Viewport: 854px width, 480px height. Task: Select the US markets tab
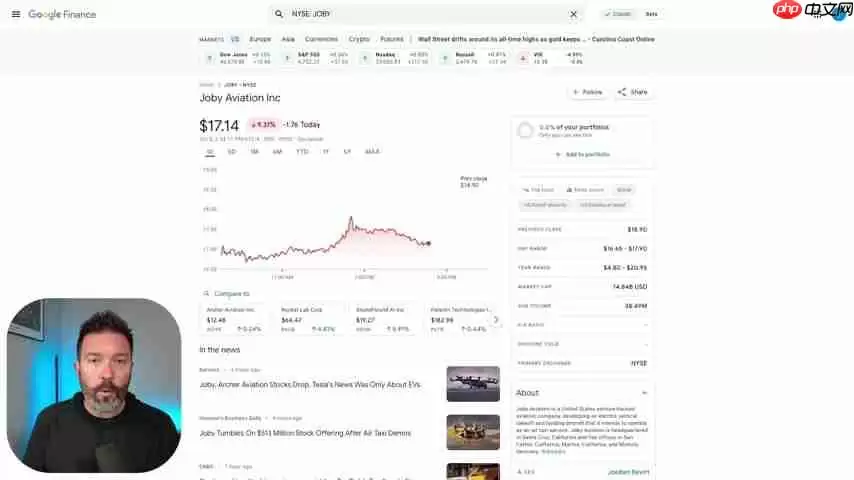[x=235, y=39]
